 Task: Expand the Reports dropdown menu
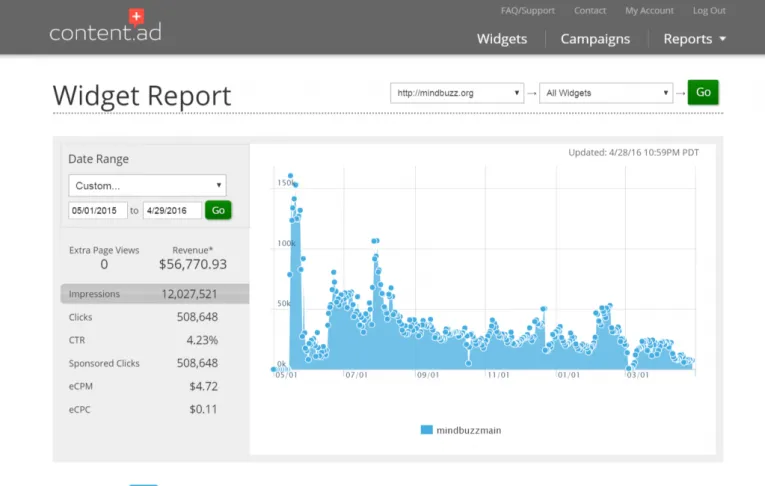point(694,39)
